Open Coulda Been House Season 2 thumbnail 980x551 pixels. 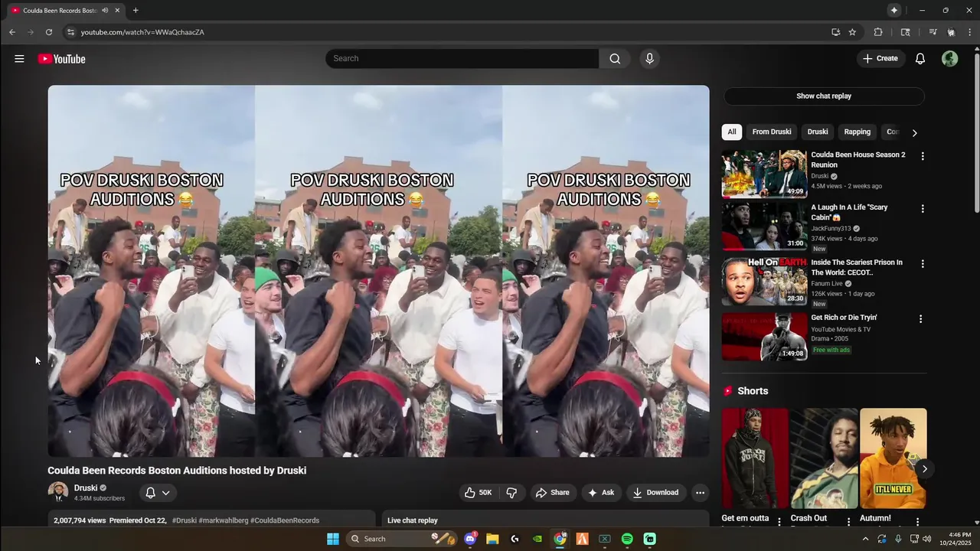click(764, 174)
